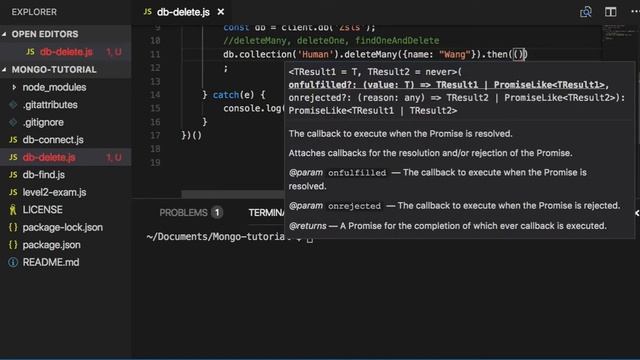Switch to the TERMINAL panel tab
Viewport: 640px width, 360px height.
point(266,213)
